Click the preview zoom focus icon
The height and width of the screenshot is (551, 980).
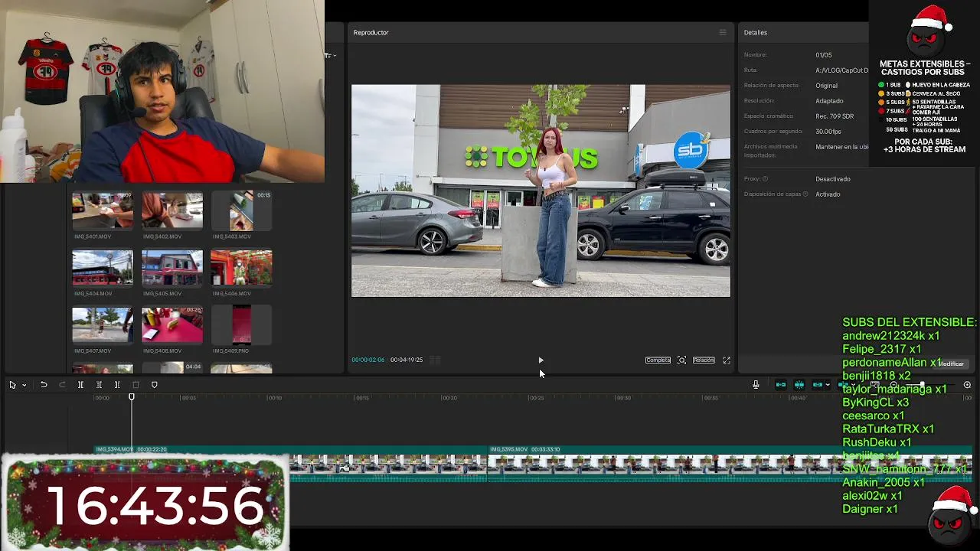[681, 360]
